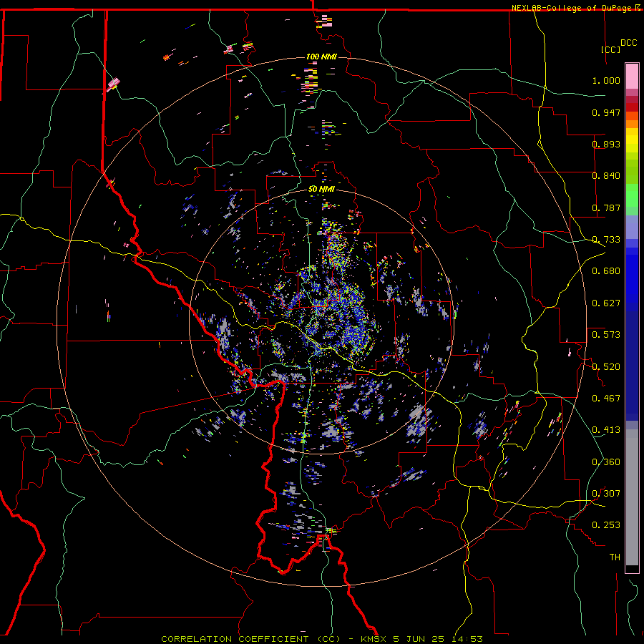Select the "0.307" scale value
This screenshot has width=644, height=644.
(606, 494)
